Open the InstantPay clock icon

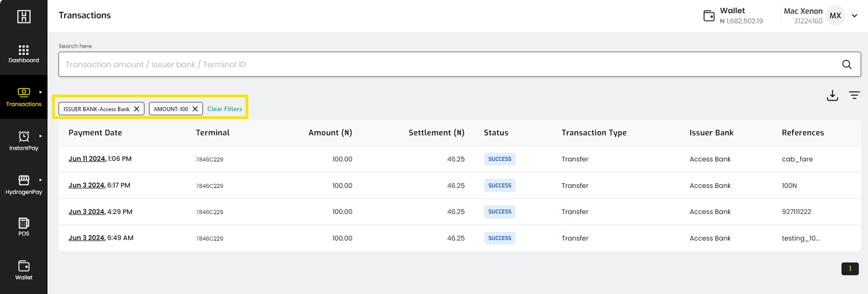coord(24,136)
